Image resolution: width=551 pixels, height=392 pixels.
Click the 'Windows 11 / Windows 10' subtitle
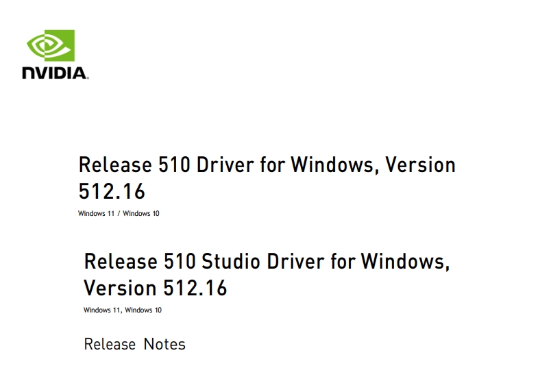(x=119, y=213)
